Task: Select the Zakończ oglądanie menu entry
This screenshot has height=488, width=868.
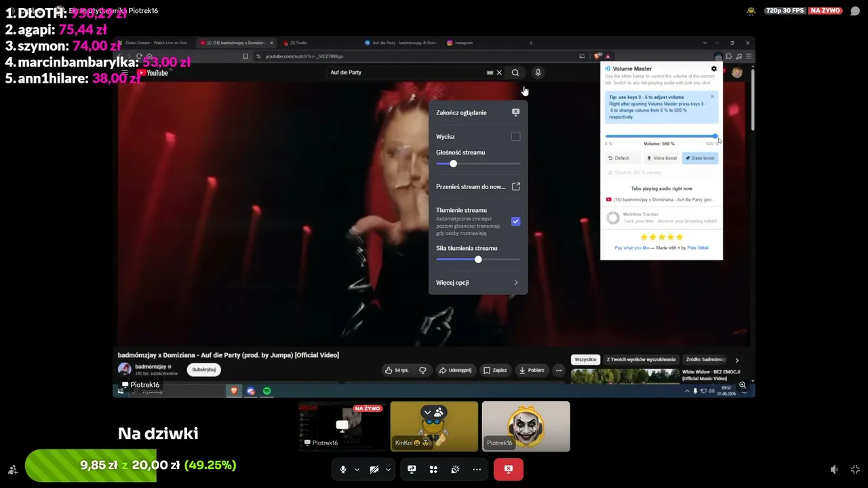Action: point(478,113)
